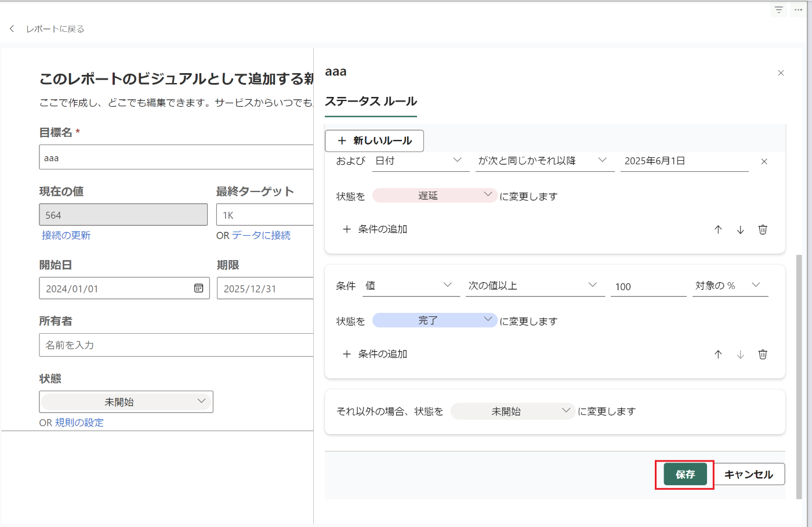
Task: Click the filter icon at top right
Action: coord(779,10)
